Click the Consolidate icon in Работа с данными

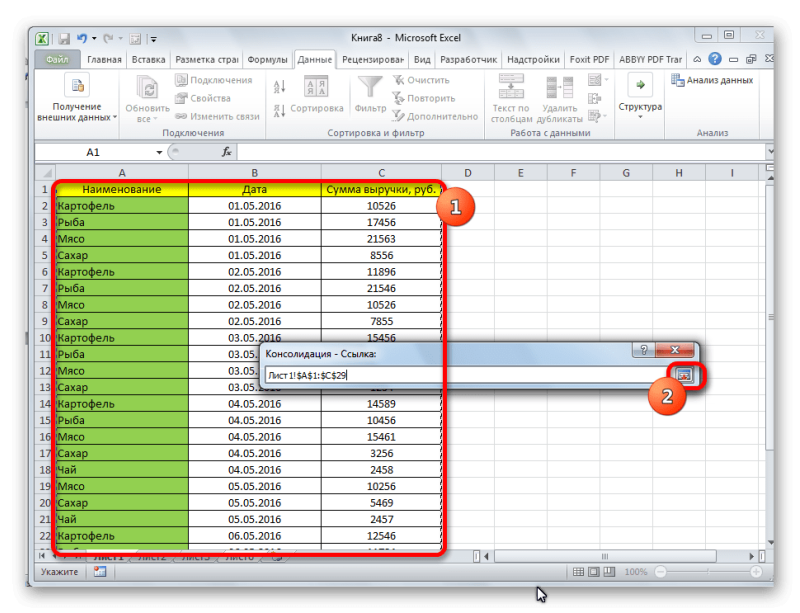[594, 98]
